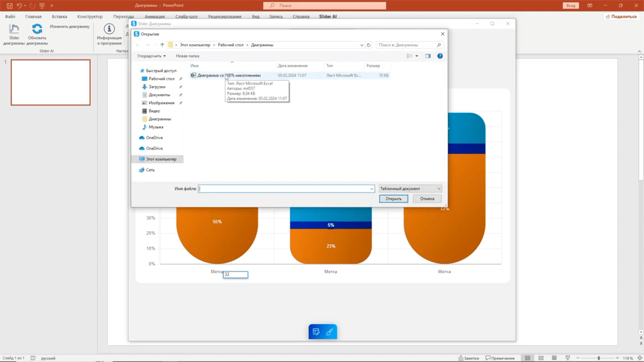Click the Поделиться button
The height and width of the screenshot is (362, 644).
pyautogui.click(x=621, y=16)
